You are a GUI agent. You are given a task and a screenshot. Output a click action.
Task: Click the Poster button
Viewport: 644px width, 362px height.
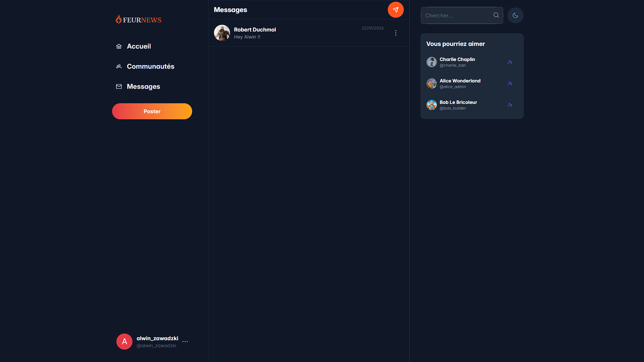coord(152,111)
